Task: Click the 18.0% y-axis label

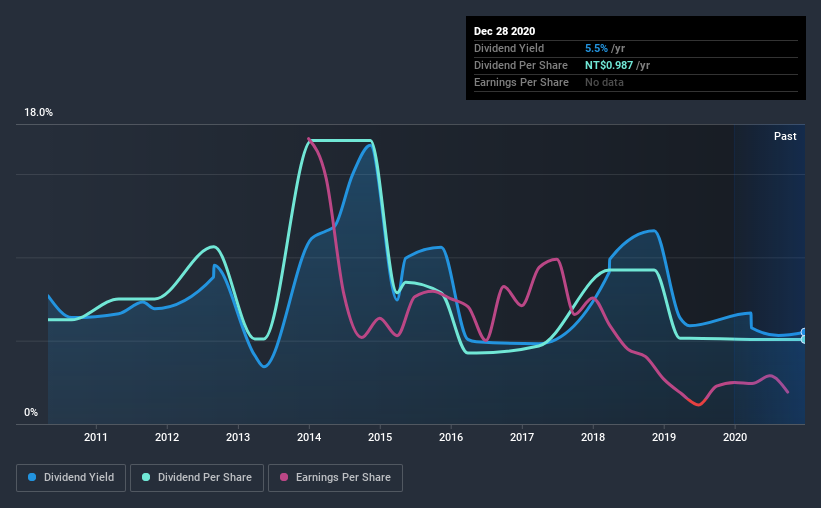Action: [38, 113]
